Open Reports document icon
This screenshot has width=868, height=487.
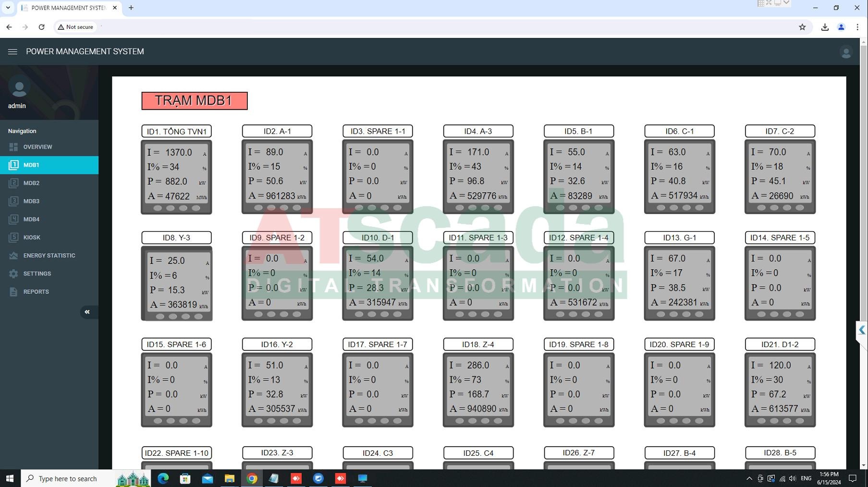click(x=13, y=292)
